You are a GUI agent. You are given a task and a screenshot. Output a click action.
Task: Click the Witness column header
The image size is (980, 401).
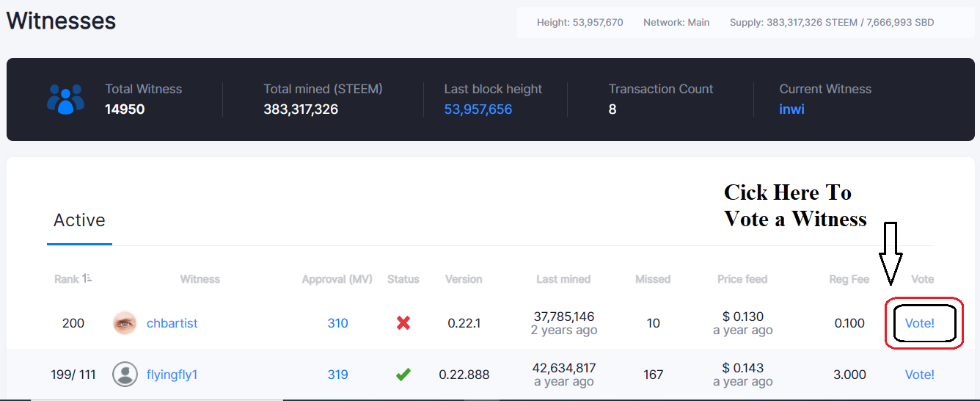point(200,279)
